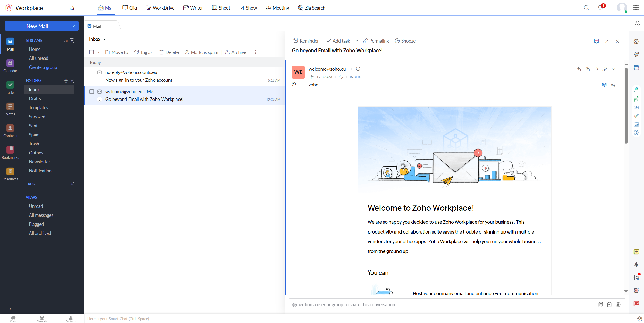
Task: Search emails from welcome@zoho.eu sender
Action: click(358, 69)
